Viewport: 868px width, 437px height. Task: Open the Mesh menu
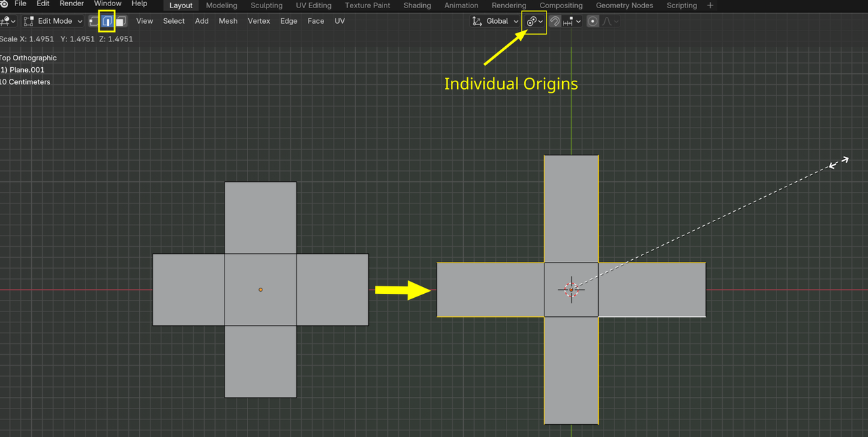pyautogui.click(x=228, y=21)
